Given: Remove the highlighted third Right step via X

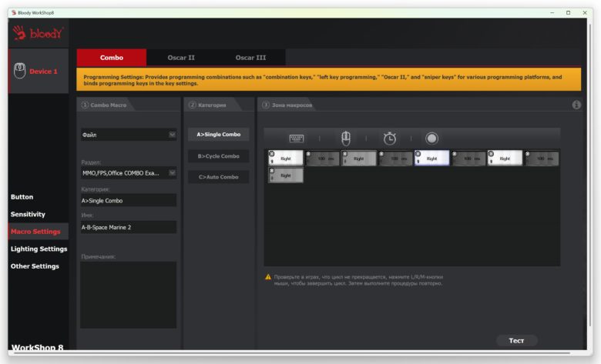Looking at the screenshot, I should coord(418,154).
